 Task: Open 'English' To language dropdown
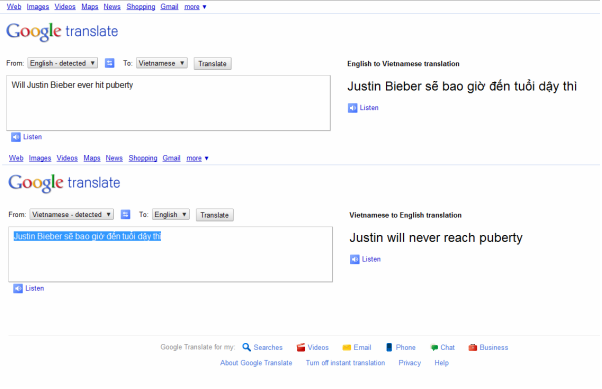(171, 214)
